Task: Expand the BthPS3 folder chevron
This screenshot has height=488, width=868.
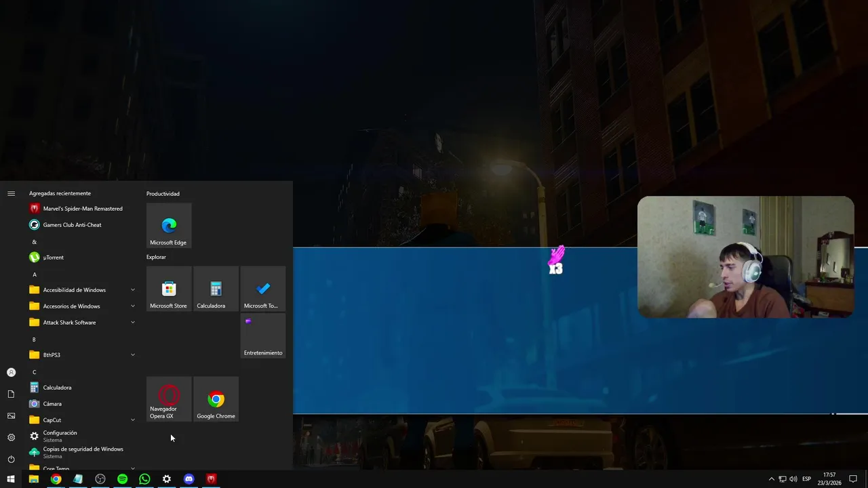Action: click(133, 355)
